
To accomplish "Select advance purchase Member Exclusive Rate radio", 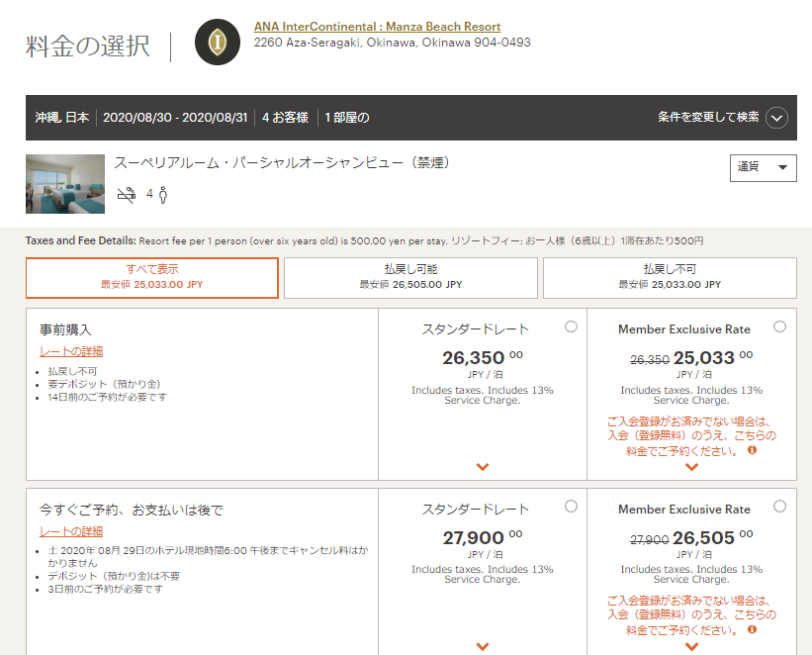I will coord(779,327).
